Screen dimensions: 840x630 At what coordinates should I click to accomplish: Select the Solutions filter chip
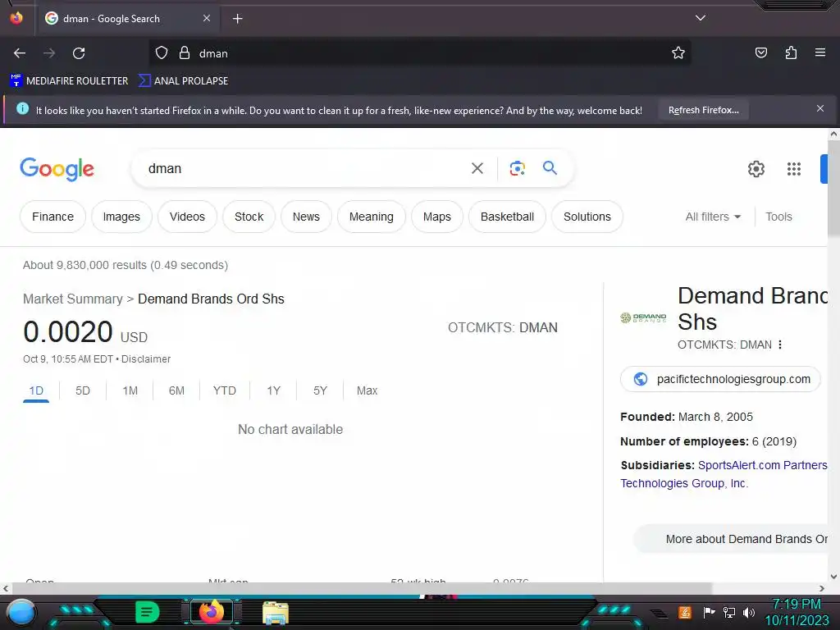(x=587, y=217)
